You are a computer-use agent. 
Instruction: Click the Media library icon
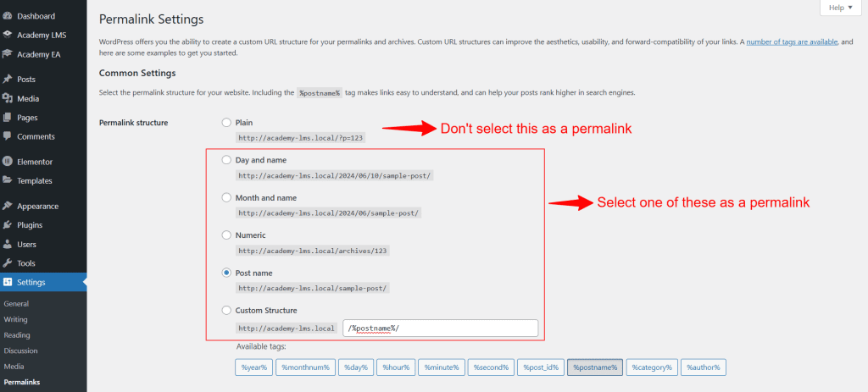(7, 98)
